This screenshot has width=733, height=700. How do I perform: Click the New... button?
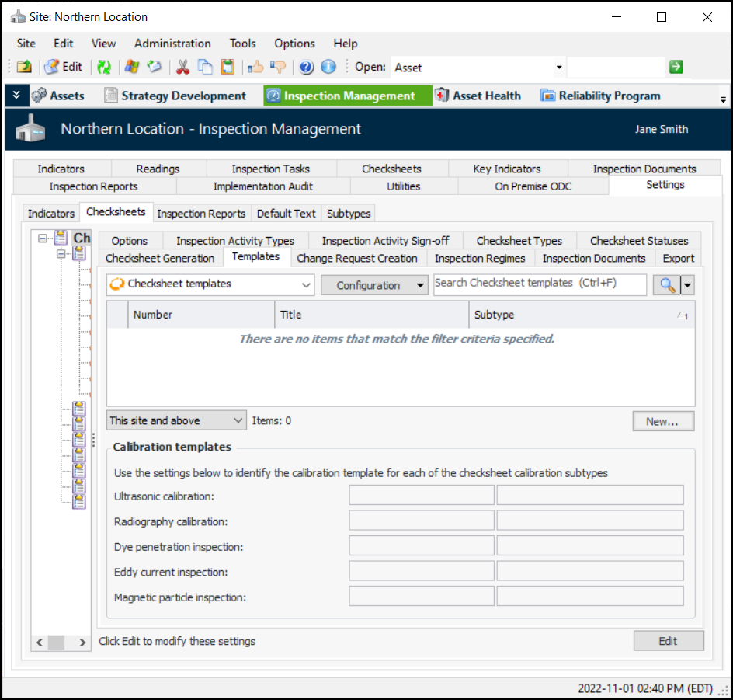(x=662, y=421)
